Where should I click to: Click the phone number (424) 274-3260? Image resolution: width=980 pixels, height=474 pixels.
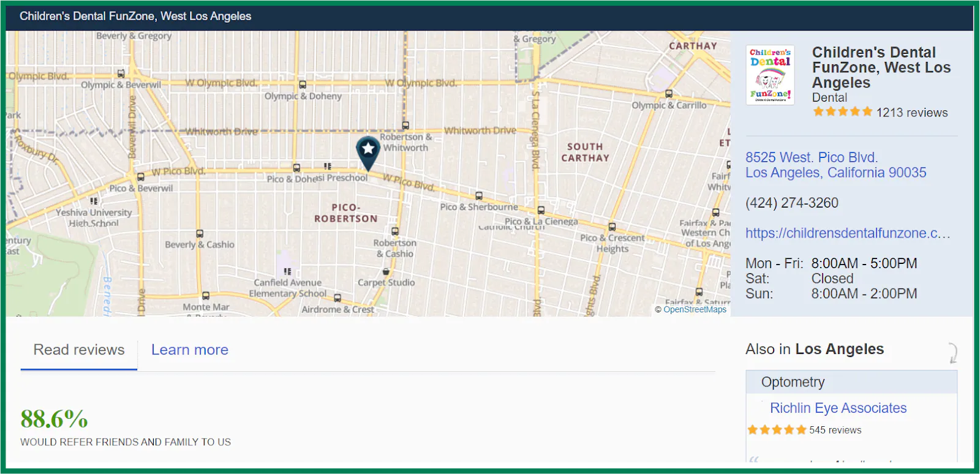pyautogui.click(x=792, y=203)
